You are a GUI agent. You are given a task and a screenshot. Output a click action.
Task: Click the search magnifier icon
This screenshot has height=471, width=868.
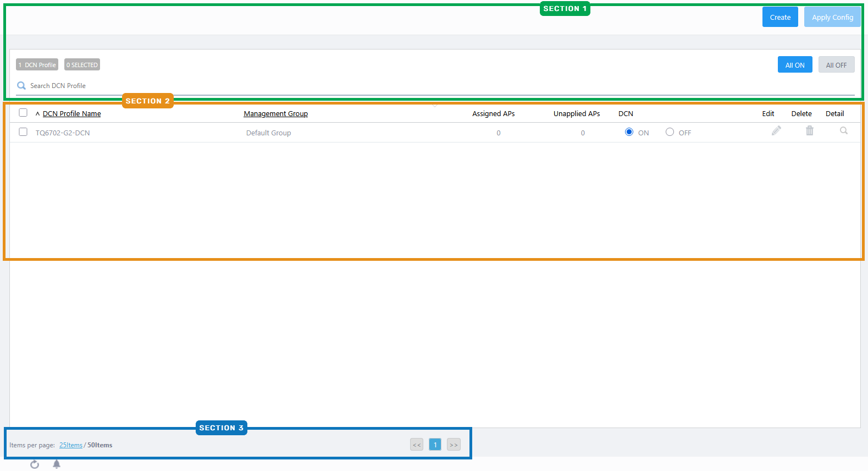[x=21, y=86]
